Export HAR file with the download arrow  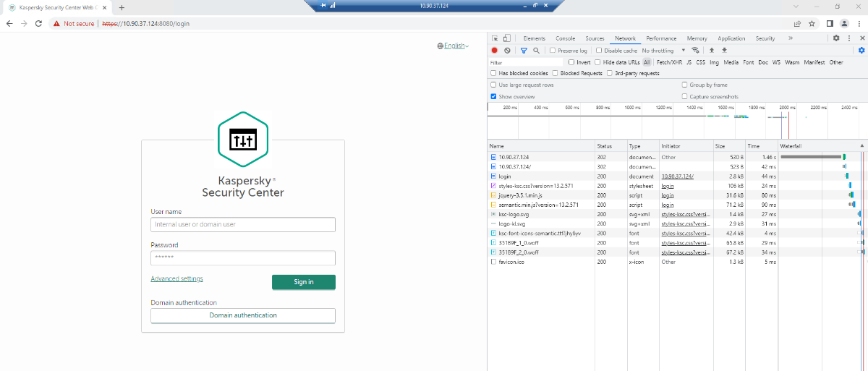[x=724, y=51]
